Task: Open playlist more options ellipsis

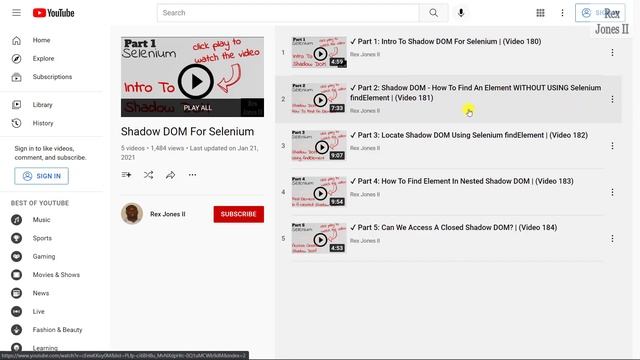Action: [x=192, y=175]
